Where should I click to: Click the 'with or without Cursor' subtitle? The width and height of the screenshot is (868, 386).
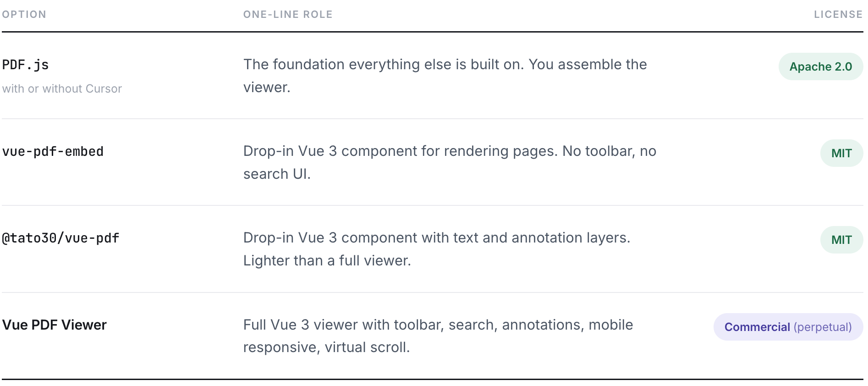62,88
